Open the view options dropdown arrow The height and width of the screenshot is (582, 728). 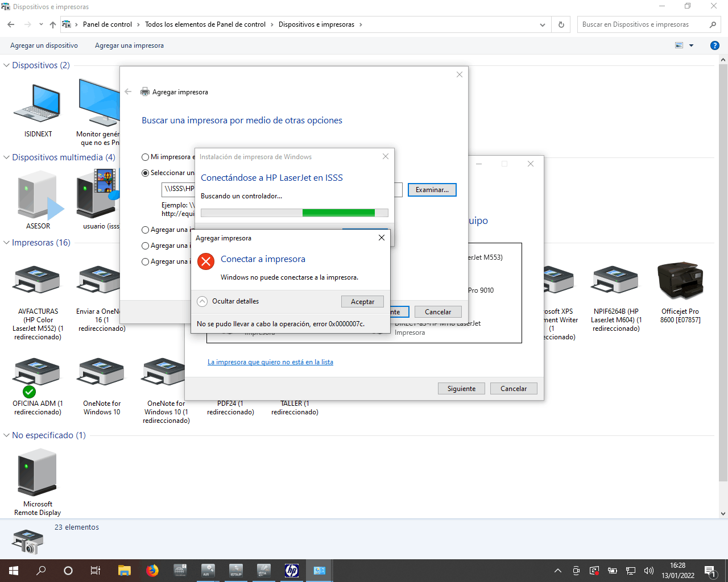click(x=692, y=45)
